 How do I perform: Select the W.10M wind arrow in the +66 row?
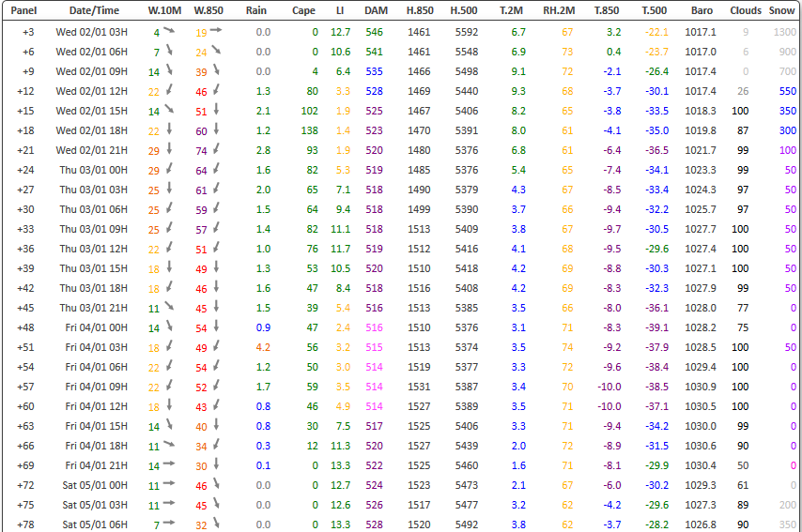pos(169,445)
